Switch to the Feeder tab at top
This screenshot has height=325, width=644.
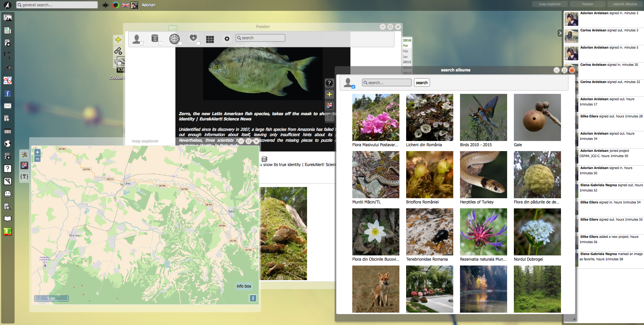(x=587, y=4)
